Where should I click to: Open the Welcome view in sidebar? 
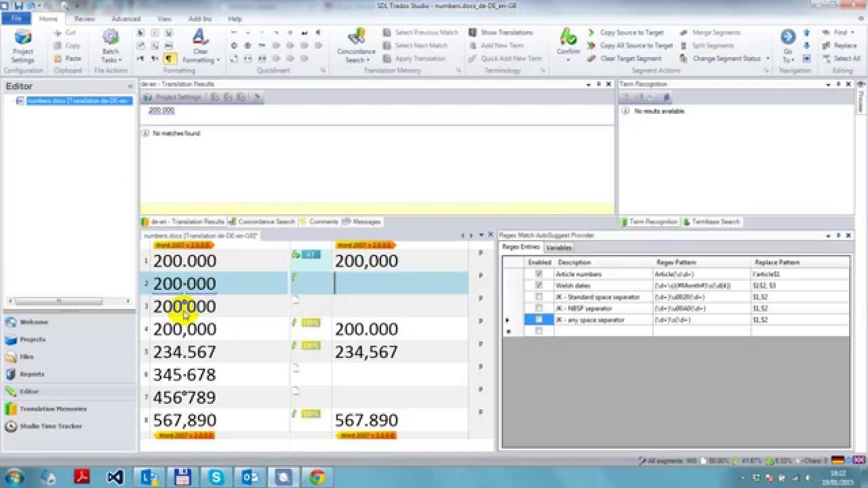pos(68,322)
